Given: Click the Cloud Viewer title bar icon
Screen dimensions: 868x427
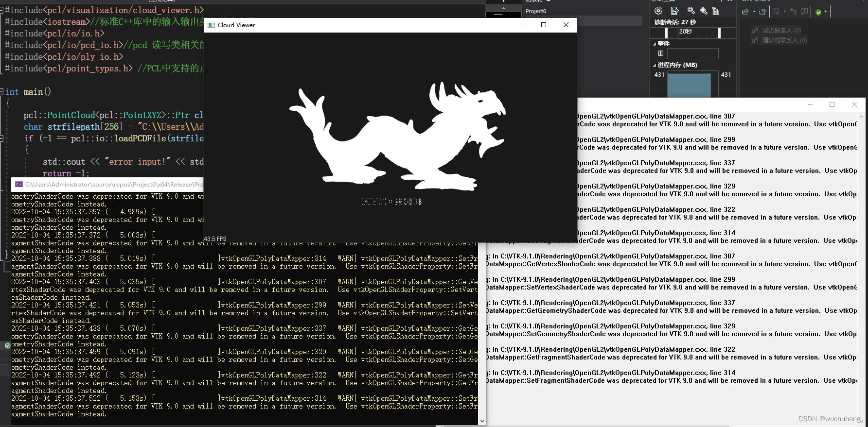Looking at the screenshot, I should pyautogui.click(x=211, y=25).
